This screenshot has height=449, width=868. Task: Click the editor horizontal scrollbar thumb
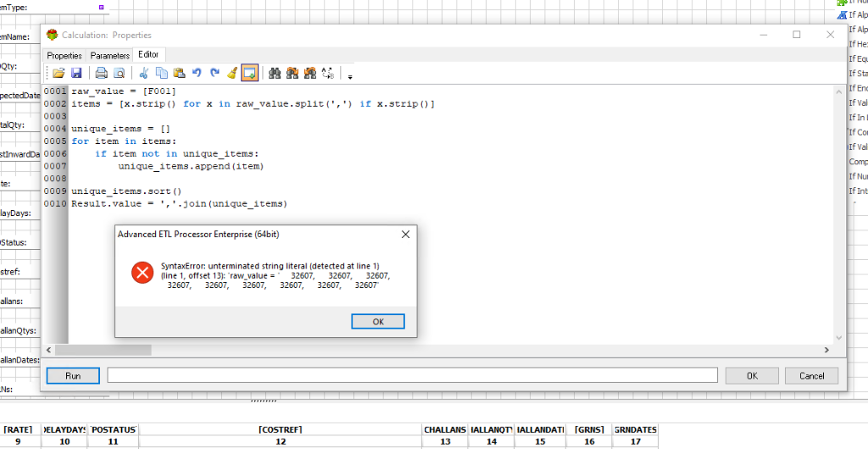(x=103, y=350)
